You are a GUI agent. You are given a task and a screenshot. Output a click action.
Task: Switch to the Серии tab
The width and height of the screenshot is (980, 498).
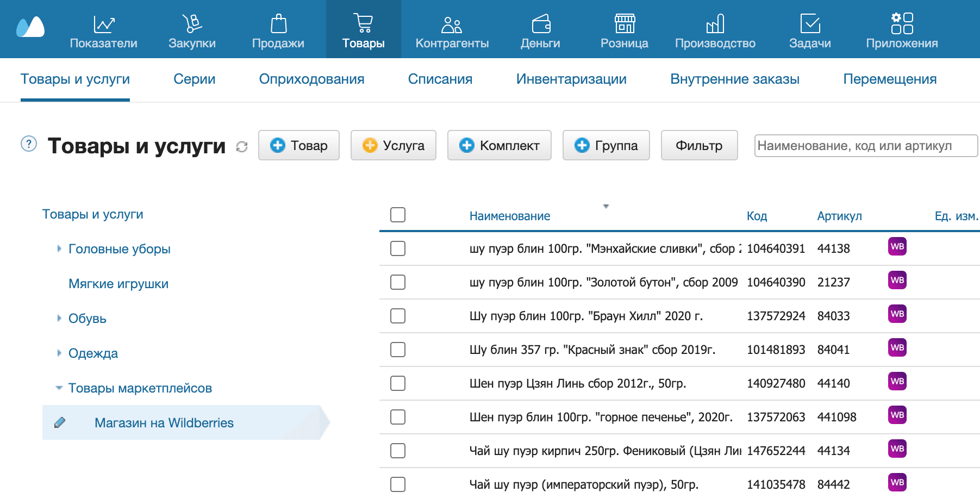[193, 79]
